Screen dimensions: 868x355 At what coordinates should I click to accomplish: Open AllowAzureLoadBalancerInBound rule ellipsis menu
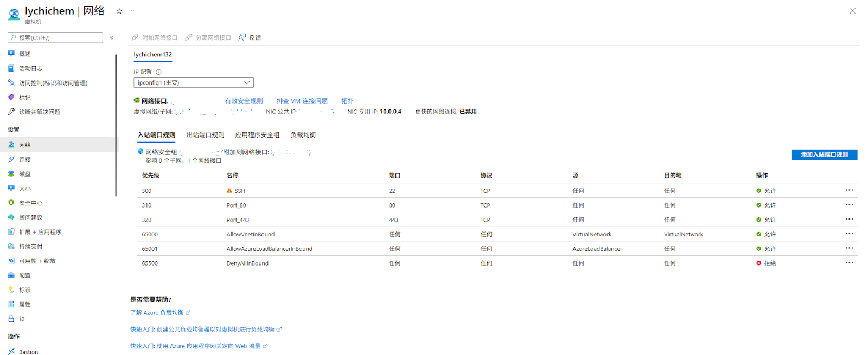(849, 248)
